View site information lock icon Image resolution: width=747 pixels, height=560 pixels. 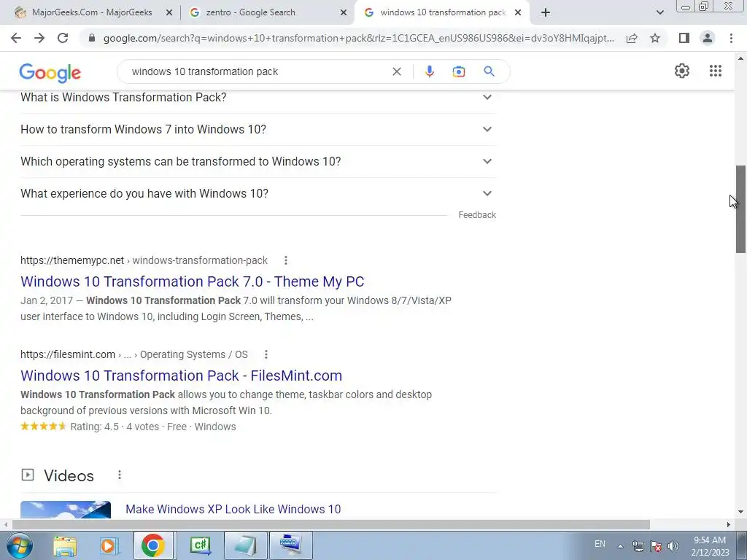pyautogui.click(x=92, y=38)
